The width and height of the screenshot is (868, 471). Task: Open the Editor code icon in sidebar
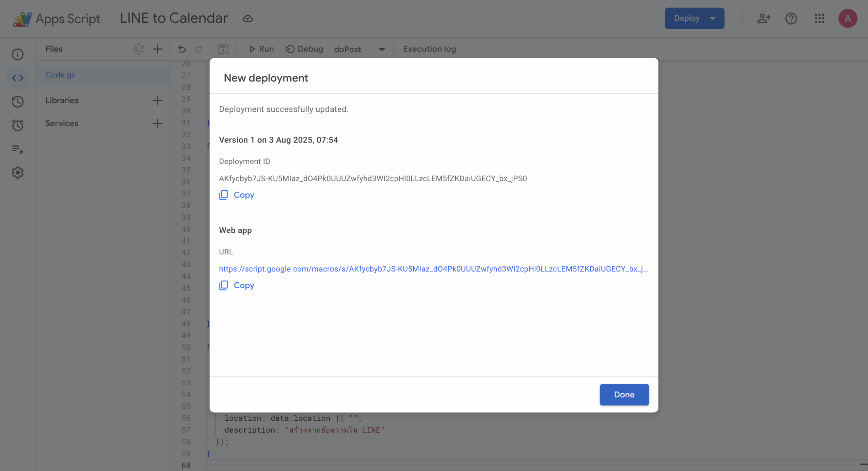18,78
